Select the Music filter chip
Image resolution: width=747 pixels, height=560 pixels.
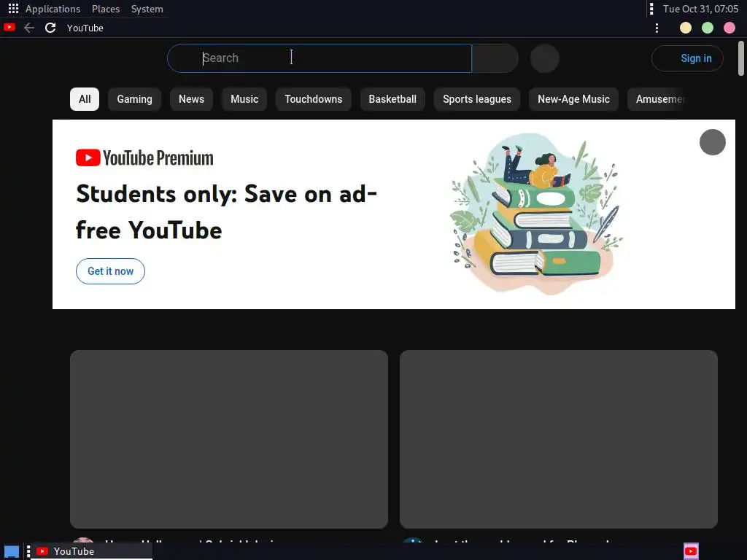244,99
